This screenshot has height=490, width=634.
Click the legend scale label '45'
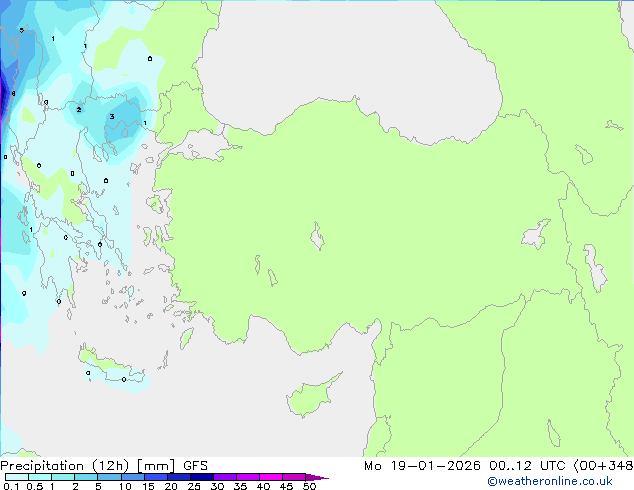(x=286, y=486)
